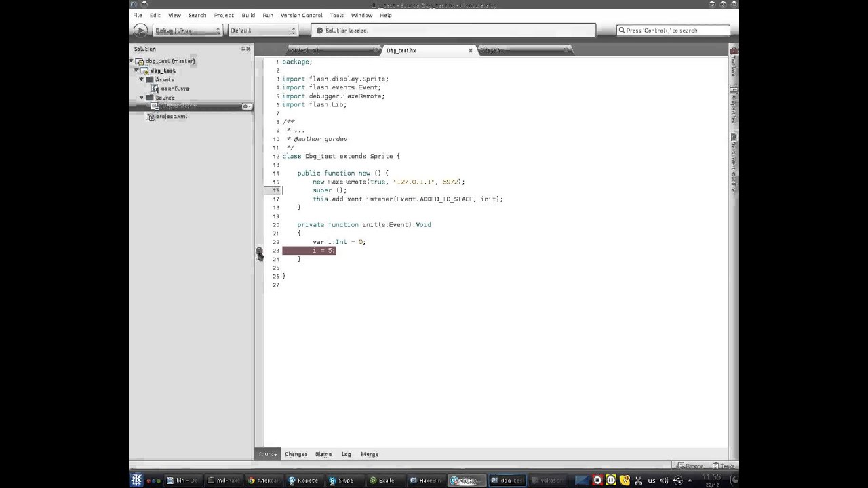Viewport: 868px width, 488px height.
Task: Open the Tools menu
Action: pyautogui.click(x=337, y=15)
